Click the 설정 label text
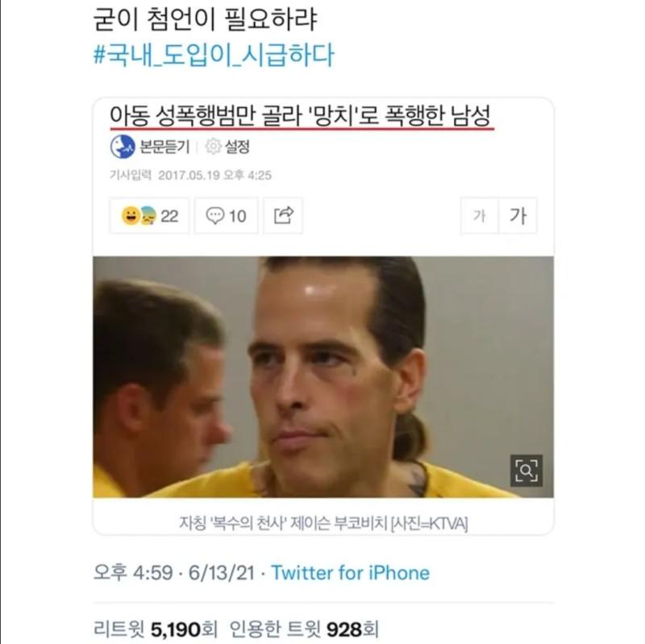The image size is (645, 644). [237, 147]
